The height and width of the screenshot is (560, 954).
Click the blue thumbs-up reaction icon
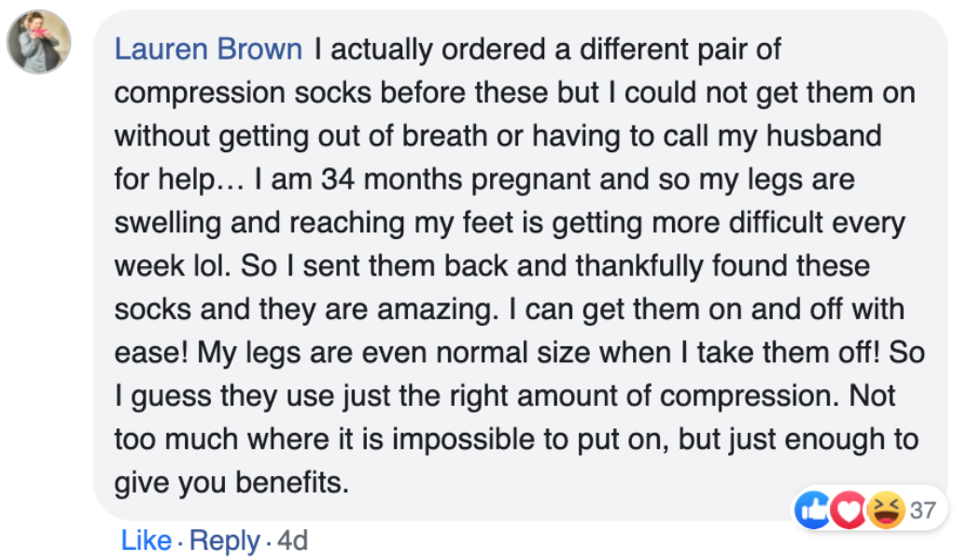[811, 511]
